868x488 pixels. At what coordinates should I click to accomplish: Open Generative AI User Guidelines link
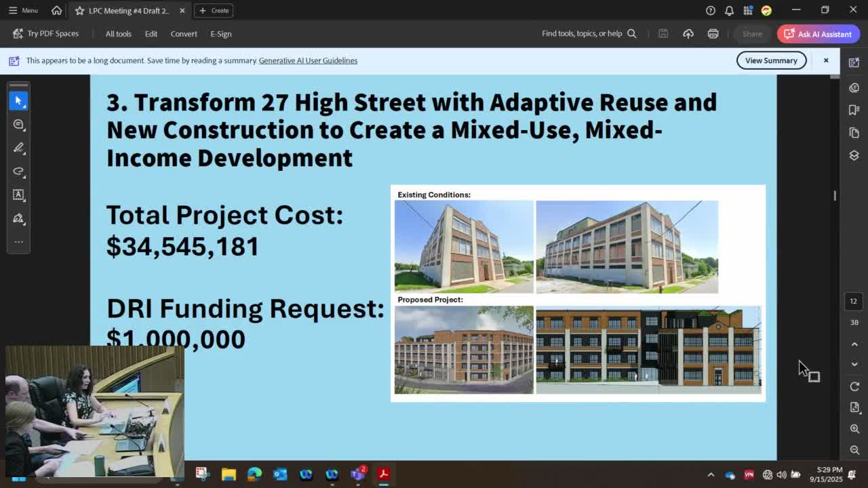coord(308,60)
